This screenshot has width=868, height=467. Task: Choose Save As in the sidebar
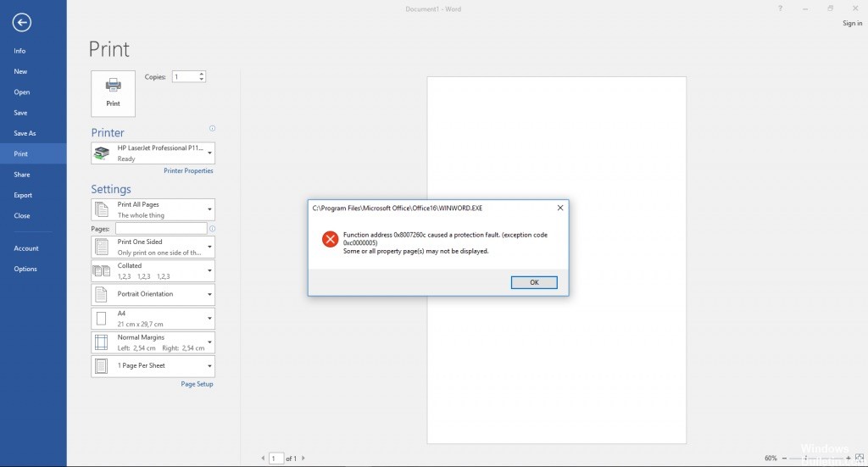point(33,133)
